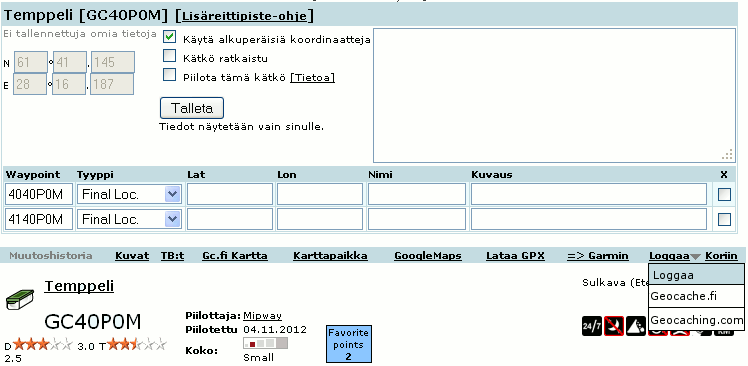Click the east degrees field showing 28
Image resolution: width=748 pixels, height=366 pixels.
click(30, 84)
